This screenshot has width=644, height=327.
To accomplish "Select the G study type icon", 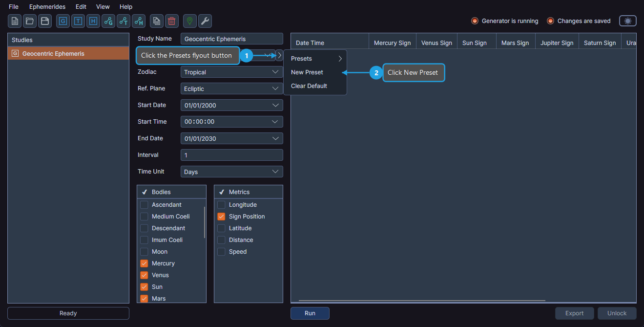I will tap(63, 21).
